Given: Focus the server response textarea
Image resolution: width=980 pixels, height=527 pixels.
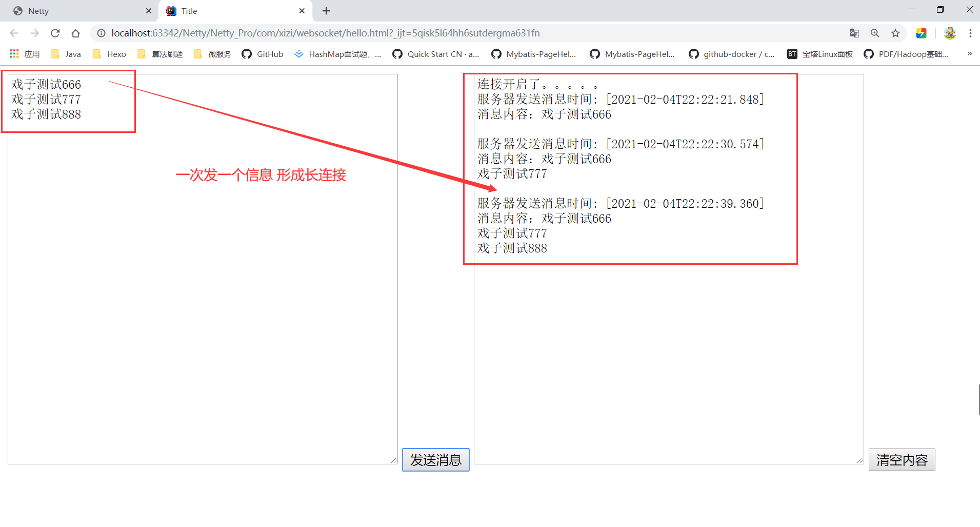Looking at the screenshot, I should pyautogui.click(x=669, y=269).
